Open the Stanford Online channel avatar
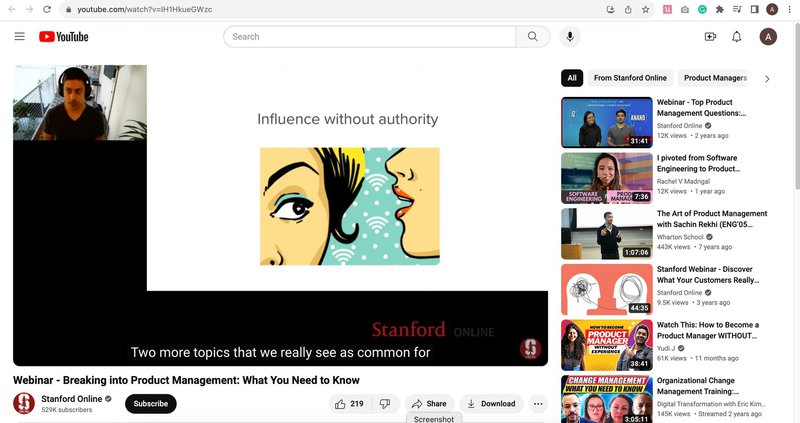 24,403
